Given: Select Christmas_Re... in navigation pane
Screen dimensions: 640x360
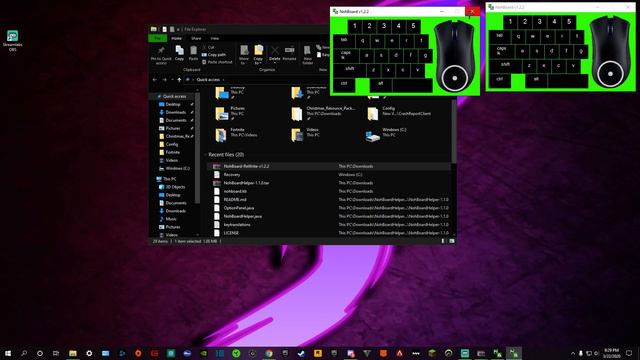Looking at the screenshot, I should point(176,136).
